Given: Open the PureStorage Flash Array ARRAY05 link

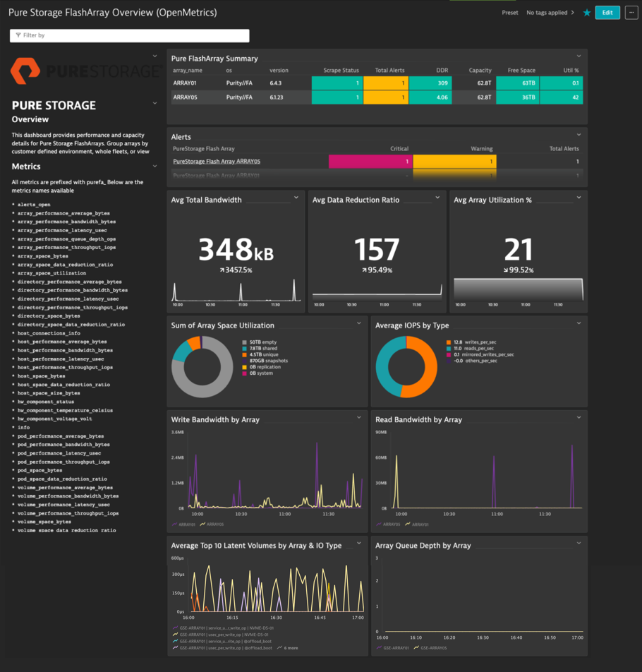Looking at the screenshot, I should click(x=217, y=162).
